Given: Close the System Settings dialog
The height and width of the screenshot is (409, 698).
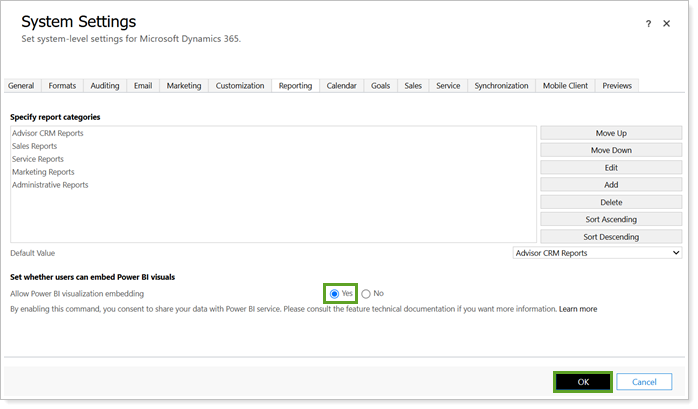Looking at the screenshot, I should click(667, 23).
